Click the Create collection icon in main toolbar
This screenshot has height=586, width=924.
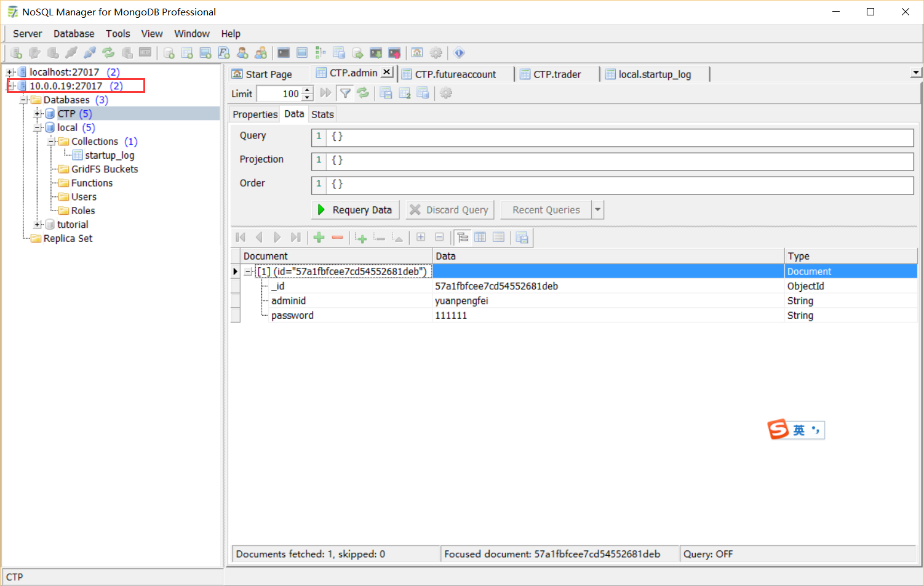pyautogui.click(x=187, y=53)
